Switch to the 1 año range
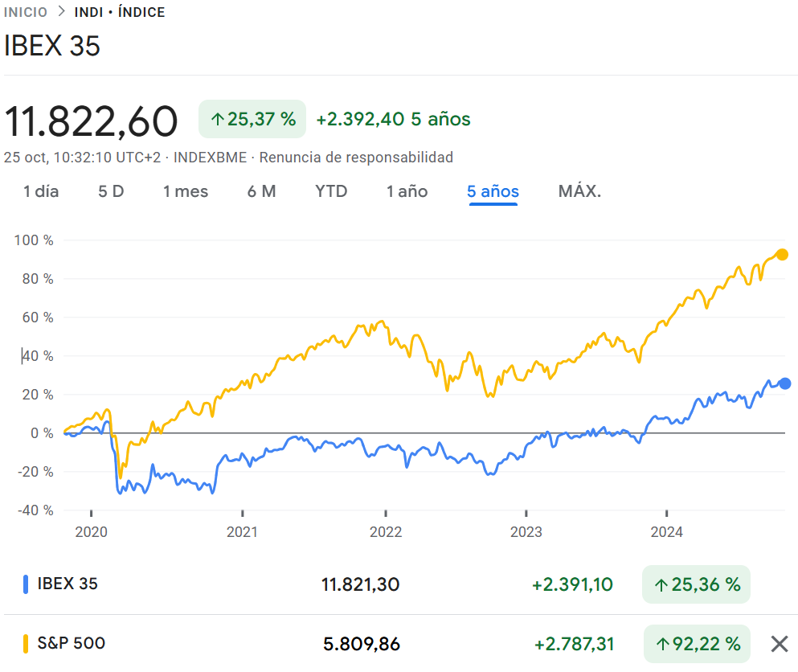 407,191
